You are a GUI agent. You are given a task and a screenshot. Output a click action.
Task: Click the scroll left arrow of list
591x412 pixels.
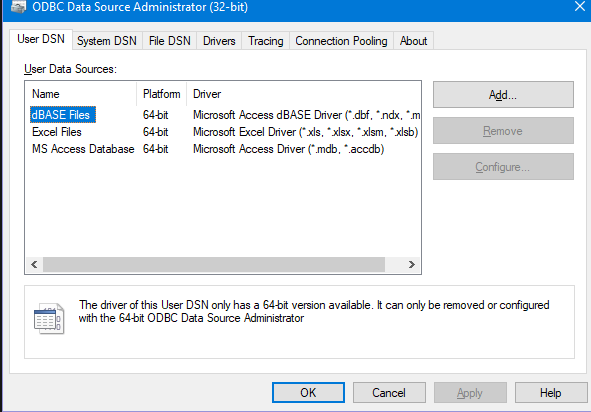click(34, 264)
